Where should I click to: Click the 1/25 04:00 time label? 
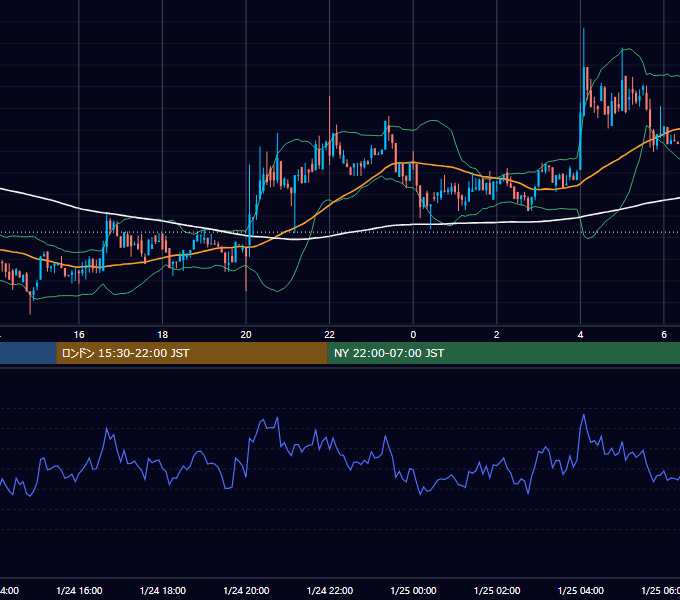tap(580, 590)
